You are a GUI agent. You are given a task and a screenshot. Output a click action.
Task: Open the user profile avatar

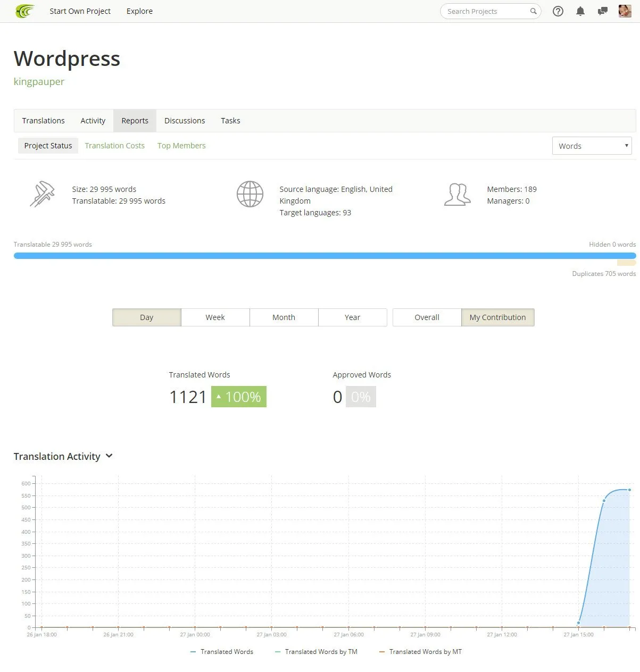pyautogui.click(x=625, y=11)
